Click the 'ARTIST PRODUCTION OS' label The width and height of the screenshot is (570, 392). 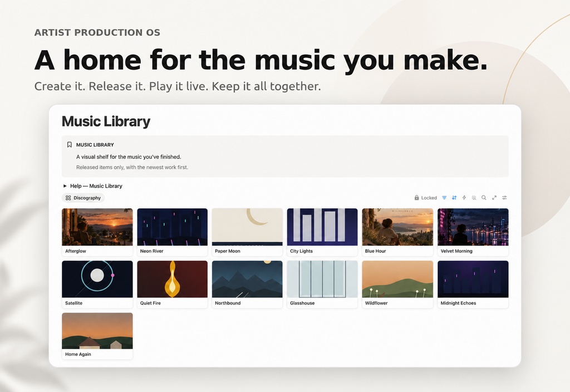(x=97, y=32)
